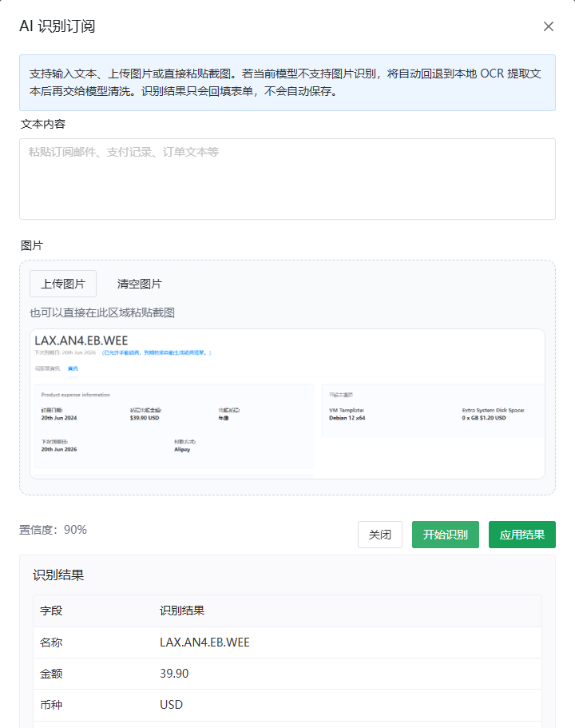Click the blue info notice about OCR

point(287,82)
